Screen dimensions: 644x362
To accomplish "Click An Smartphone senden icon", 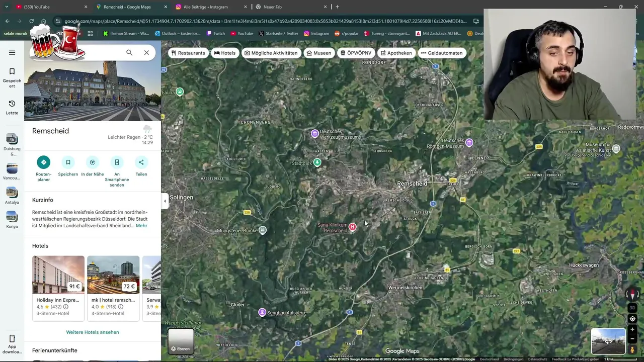I will [x=117, y=162].
